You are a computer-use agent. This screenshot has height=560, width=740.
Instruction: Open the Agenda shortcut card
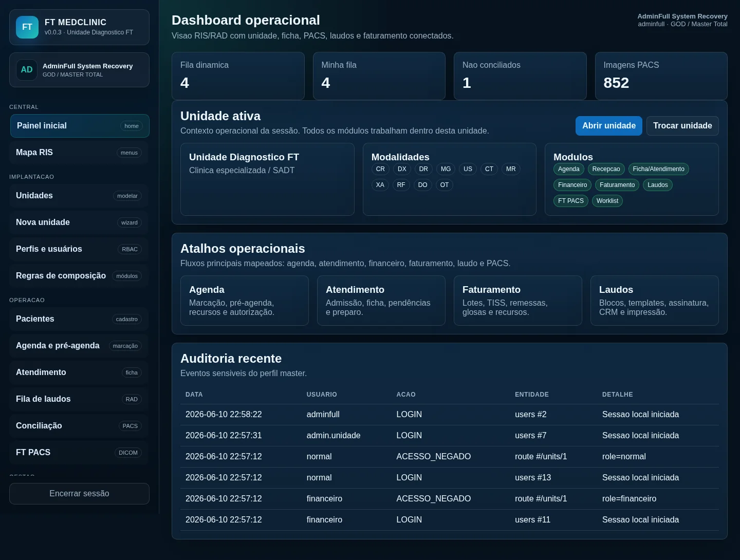245,301
